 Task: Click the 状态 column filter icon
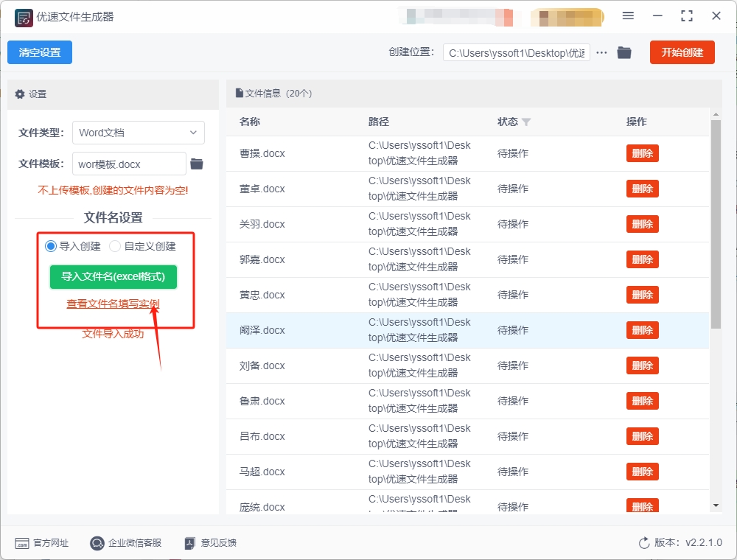coord(526,122)
